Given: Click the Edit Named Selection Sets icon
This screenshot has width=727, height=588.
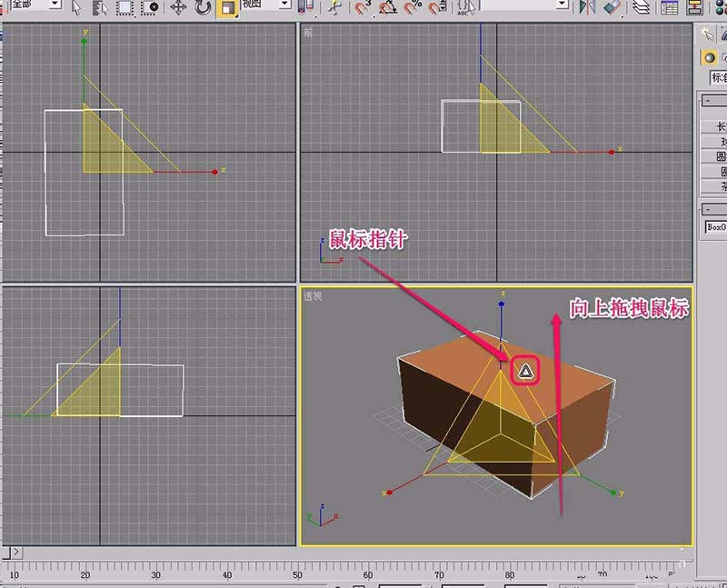Looking at the screenshot, I should [x=466, y=7].
